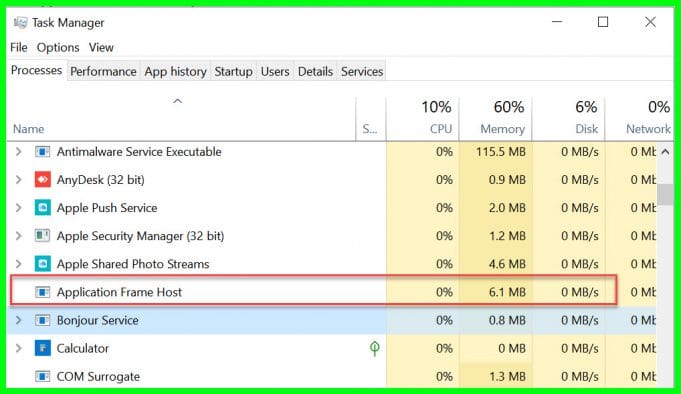Expand the Apple Shared Photo Streams row
Screen dimensions: 681x394
click(18, 264)
